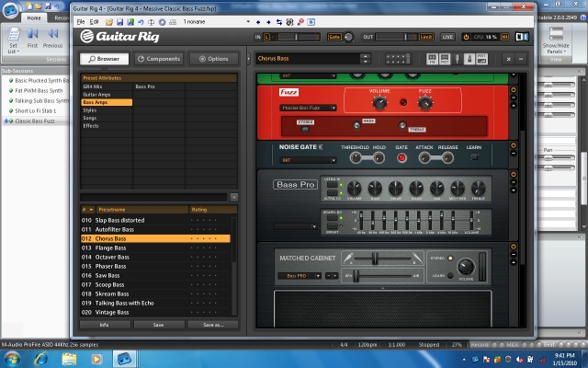Click the open folder icon in toolbar
The image size is (588, 368).
(109, 22)
